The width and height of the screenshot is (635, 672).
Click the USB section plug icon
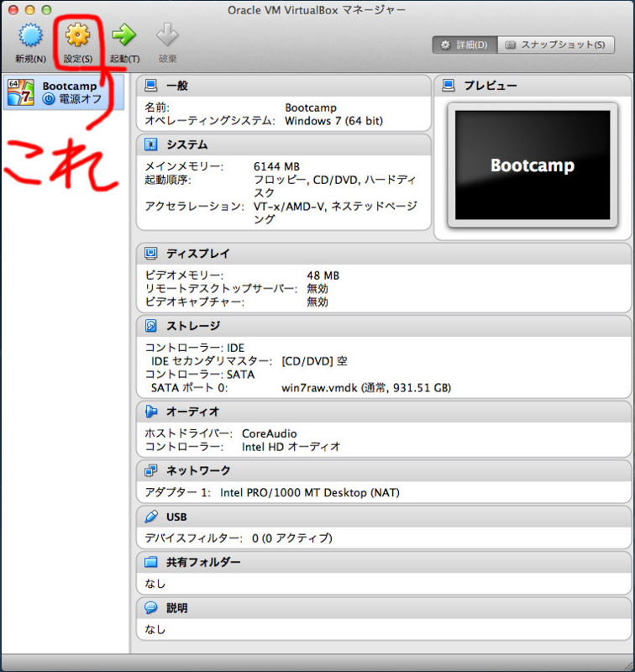pos(151,517)
